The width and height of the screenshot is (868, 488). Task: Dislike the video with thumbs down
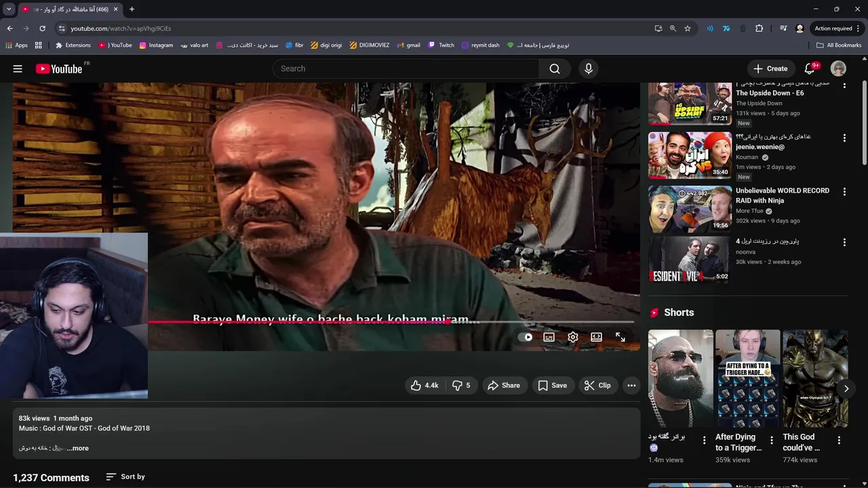point(461,385)
